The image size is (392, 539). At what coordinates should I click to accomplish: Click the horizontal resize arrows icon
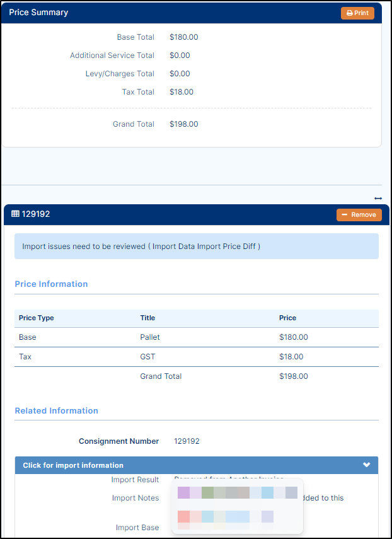tap(378, 199)
